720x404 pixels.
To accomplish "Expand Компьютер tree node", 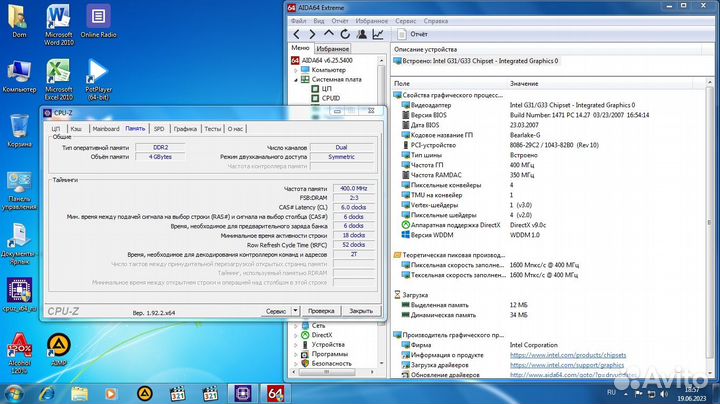I will click(296, 70).
